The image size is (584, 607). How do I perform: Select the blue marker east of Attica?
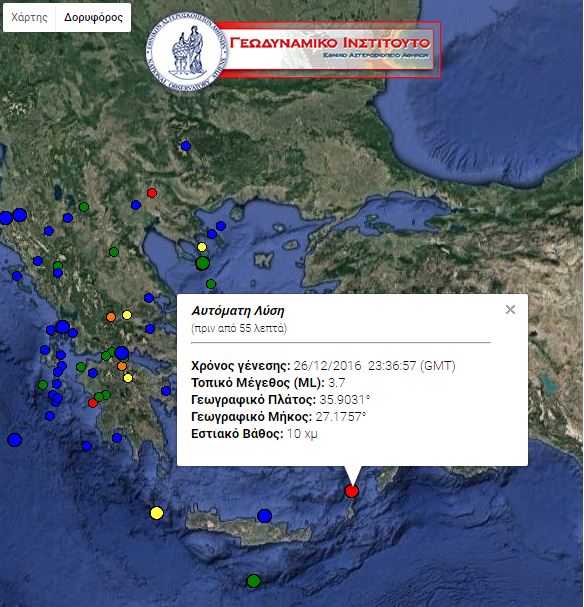tap(166, 391)
